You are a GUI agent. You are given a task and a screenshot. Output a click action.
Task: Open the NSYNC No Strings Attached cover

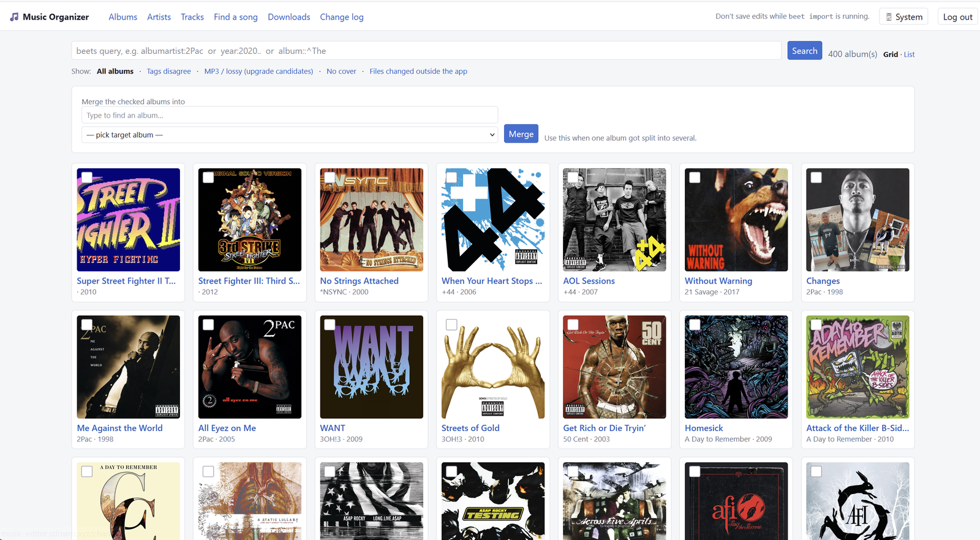point(372,220)
